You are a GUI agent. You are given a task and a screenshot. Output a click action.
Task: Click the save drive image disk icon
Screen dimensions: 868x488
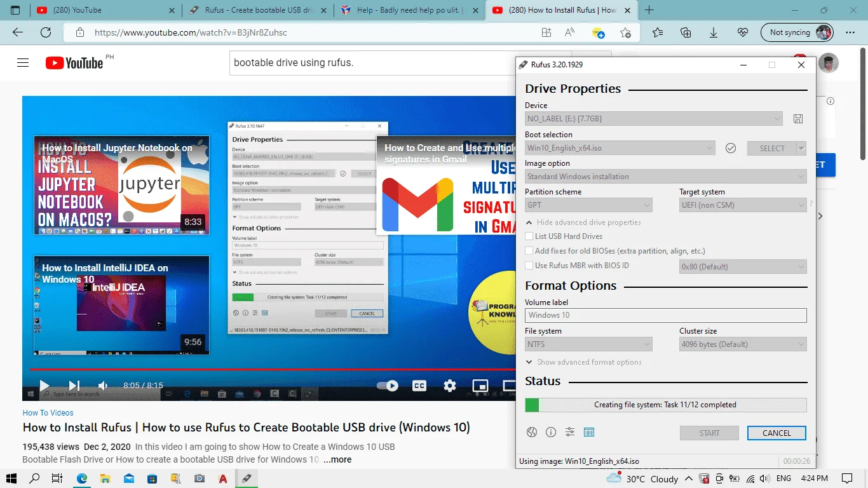click(x=799, y=119)
